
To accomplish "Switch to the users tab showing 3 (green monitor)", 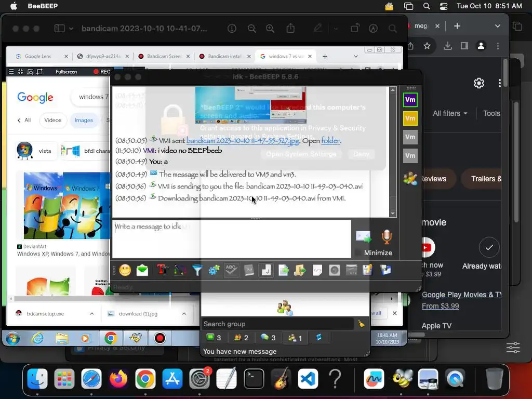I will pos(214,338).
